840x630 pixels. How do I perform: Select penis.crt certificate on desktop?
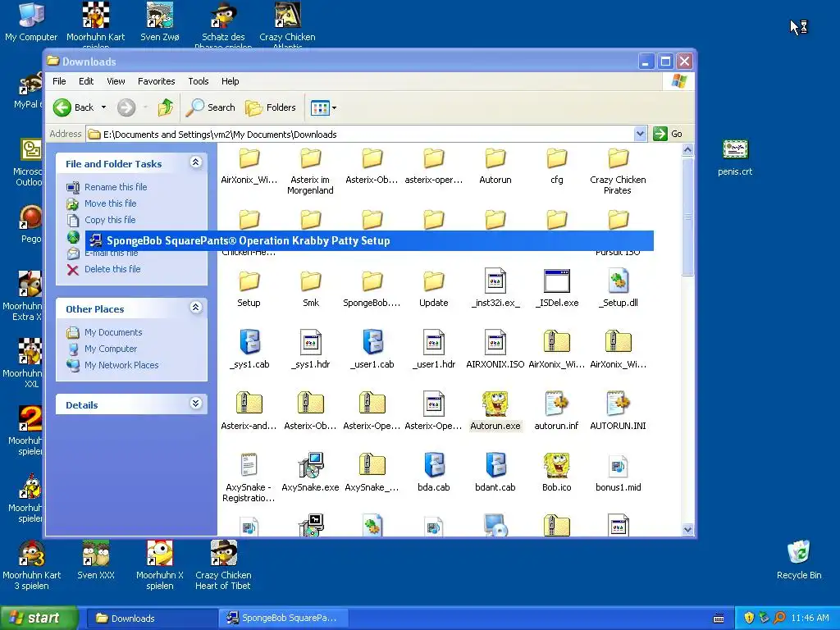click(735, 158)
